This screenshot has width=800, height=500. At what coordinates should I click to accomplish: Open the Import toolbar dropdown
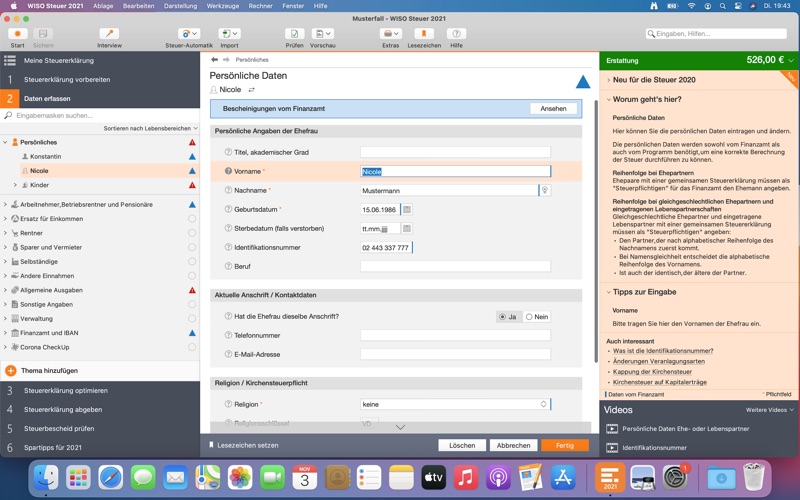coord(229,34)
